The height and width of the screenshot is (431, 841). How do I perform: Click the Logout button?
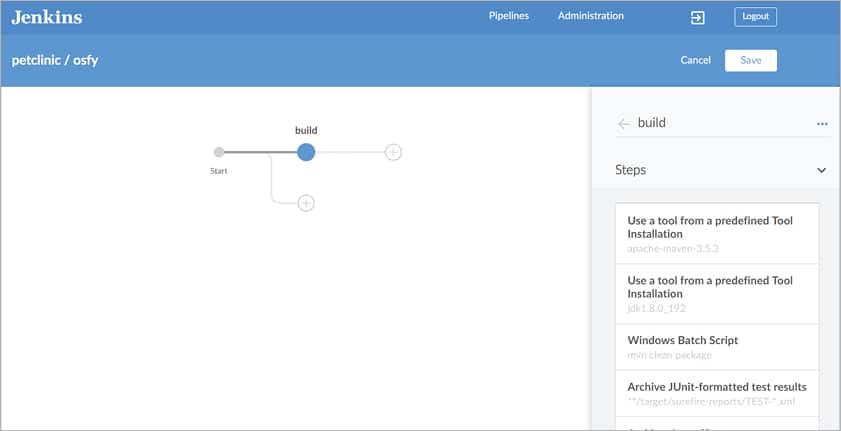pyautogui.click(x=755, y=17)
